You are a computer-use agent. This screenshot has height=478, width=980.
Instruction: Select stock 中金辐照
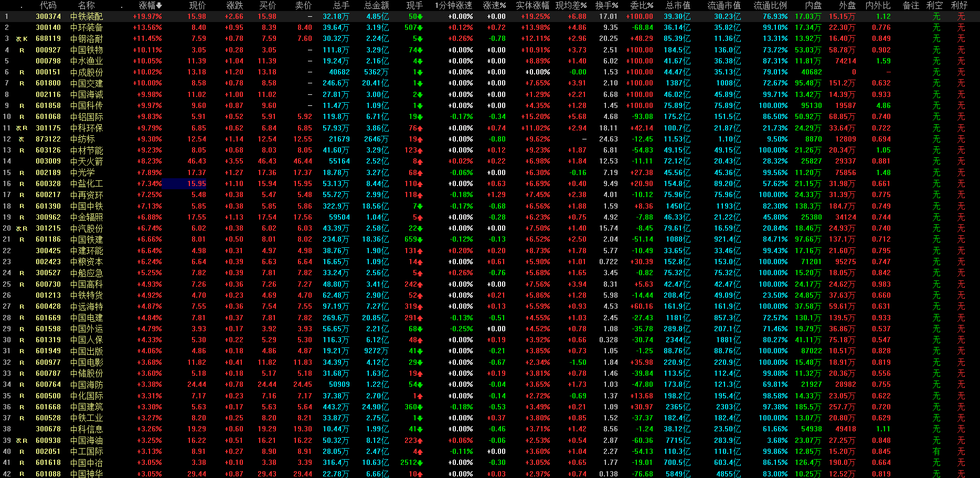tap(87, 217)
